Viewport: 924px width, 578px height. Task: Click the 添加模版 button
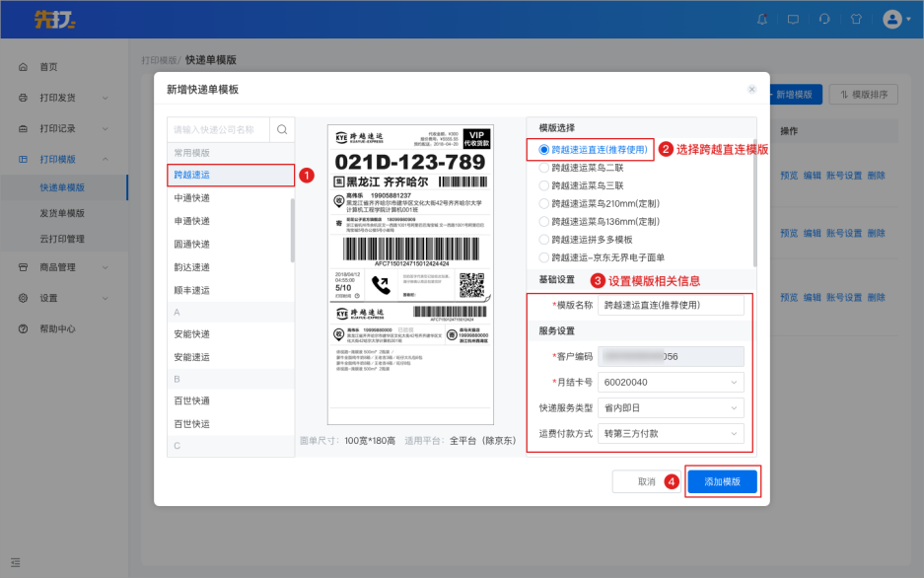click(722, 481)
